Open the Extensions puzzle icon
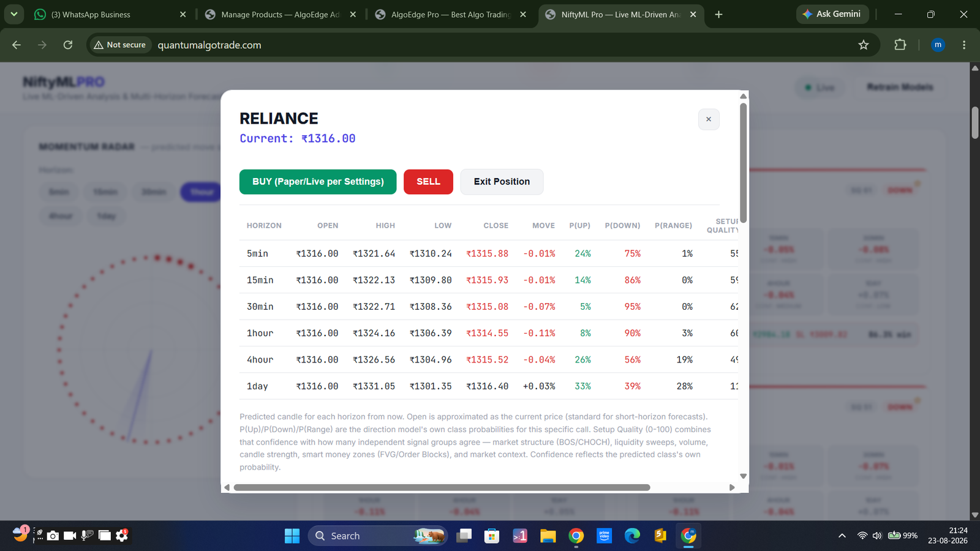The image size is (980, 551). (x=900, y=45)
